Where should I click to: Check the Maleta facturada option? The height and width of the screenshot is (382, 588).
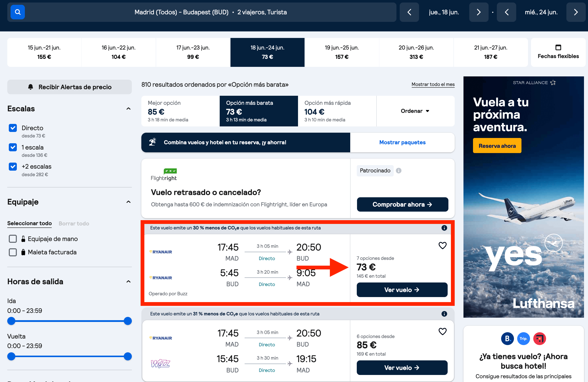13,252
